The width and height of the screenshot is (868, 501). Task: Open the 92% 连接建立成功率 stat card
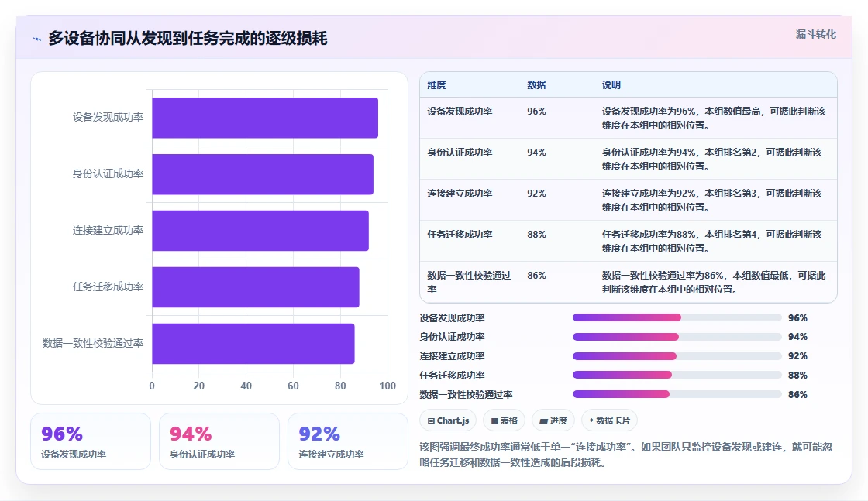[348, 442]
